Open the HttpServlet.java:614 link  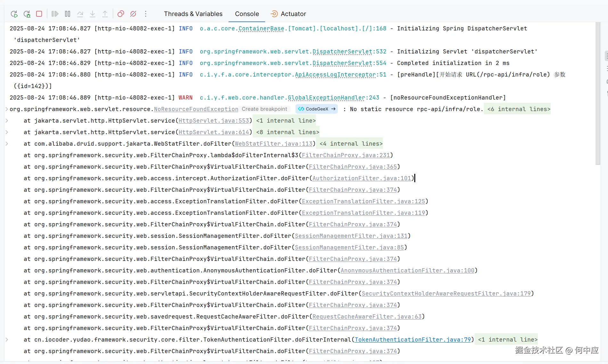tap(214, 132)
